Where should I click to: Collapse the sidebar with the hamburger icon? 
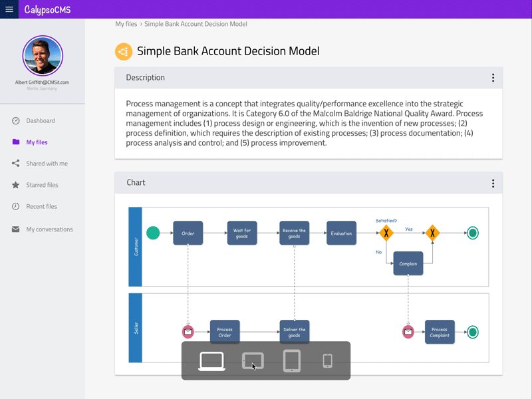(x=9, y=9)
